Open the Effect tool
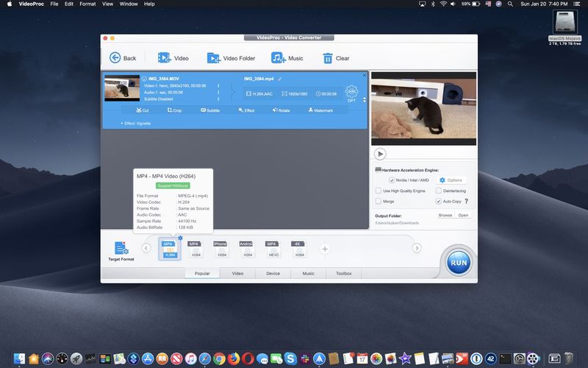The width and height of the screenshot is (588, 368). pyautogui.click(x=247, y=110)
